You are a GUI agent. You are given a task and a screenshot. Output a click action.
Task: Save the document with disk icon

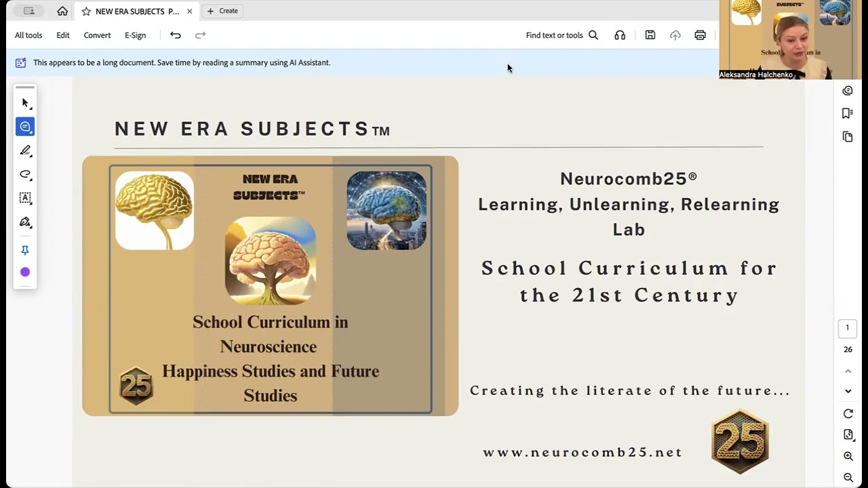coord(650,35)
